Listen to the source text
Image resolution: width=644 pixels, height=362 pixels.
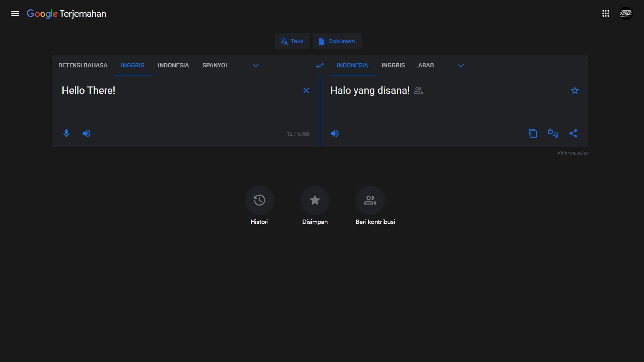[x=87, y=133]
